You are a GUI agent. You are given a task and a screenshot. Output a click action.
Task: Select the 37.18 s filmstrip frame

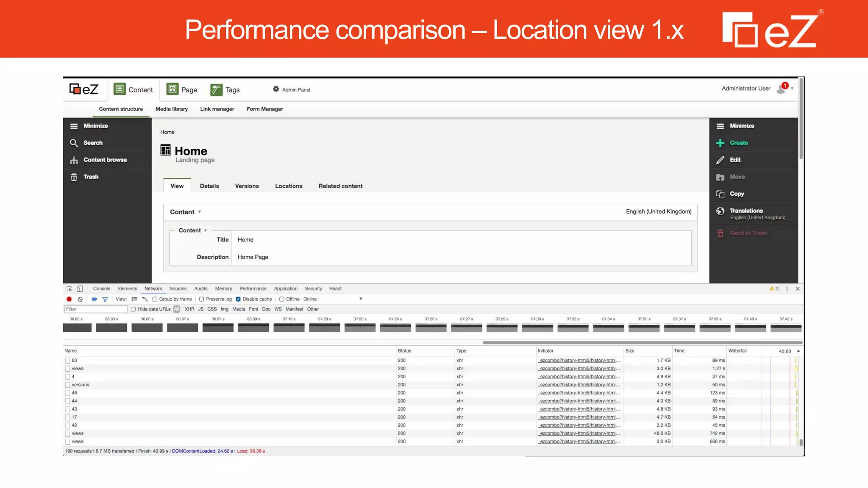tap(289, 327)
